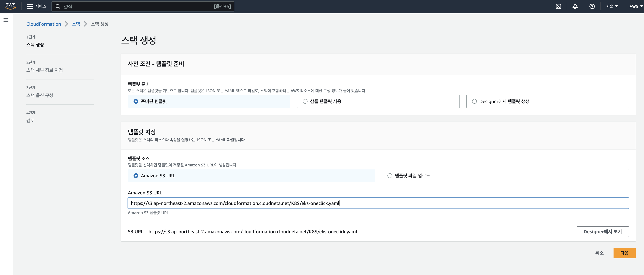Select the 샘플 템플릿 사용 radio option
The width and height of the screenshot is (644, 275).
(x=305, y=101)
